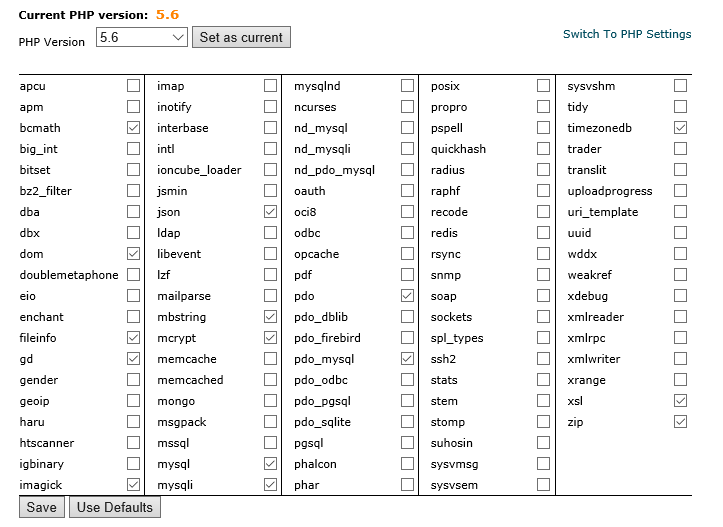This screenshot has height=527, width=723.
Task: Click the Set as current button
Action: point(241,37)
